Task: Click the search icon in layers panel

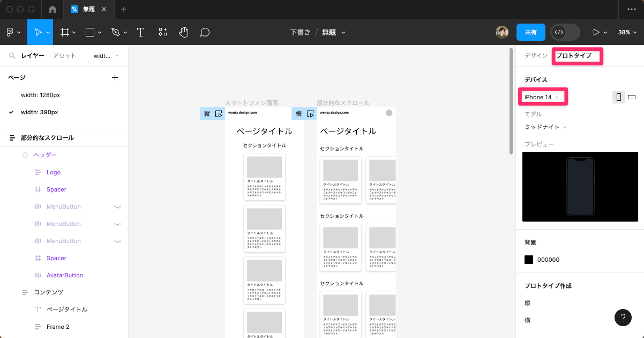Action: click(x=12, y=56)
